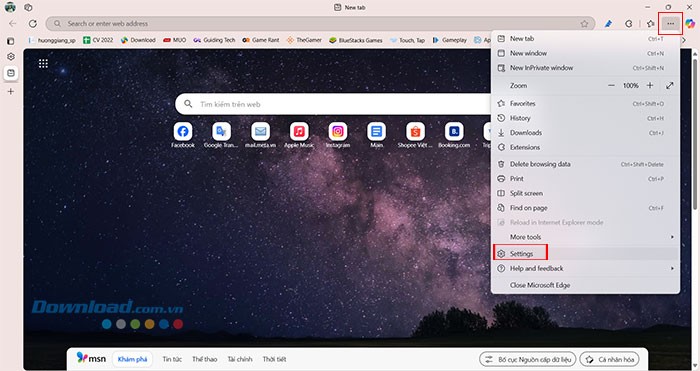Click the Browser essentials refresh-shaped toolbar icon
The height and width of the screenshot is (371, 700).
pos(629,24)
